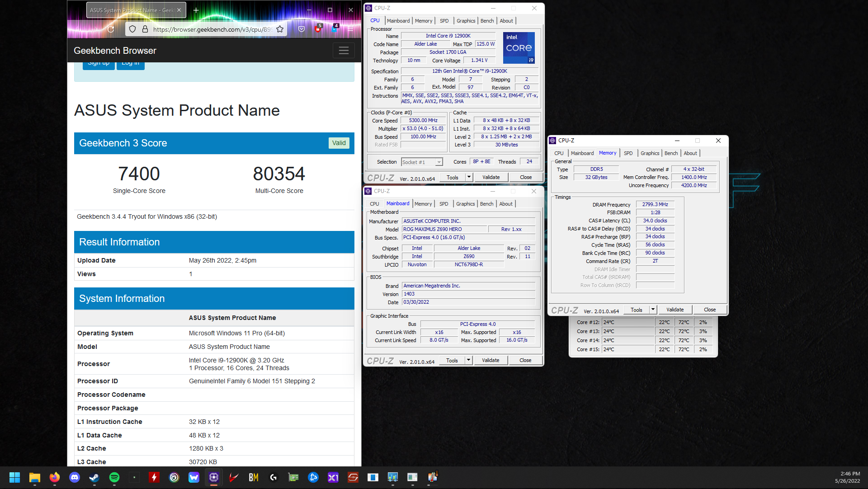
Task: Open Spotify from taskbar
Action: [114, 477]
